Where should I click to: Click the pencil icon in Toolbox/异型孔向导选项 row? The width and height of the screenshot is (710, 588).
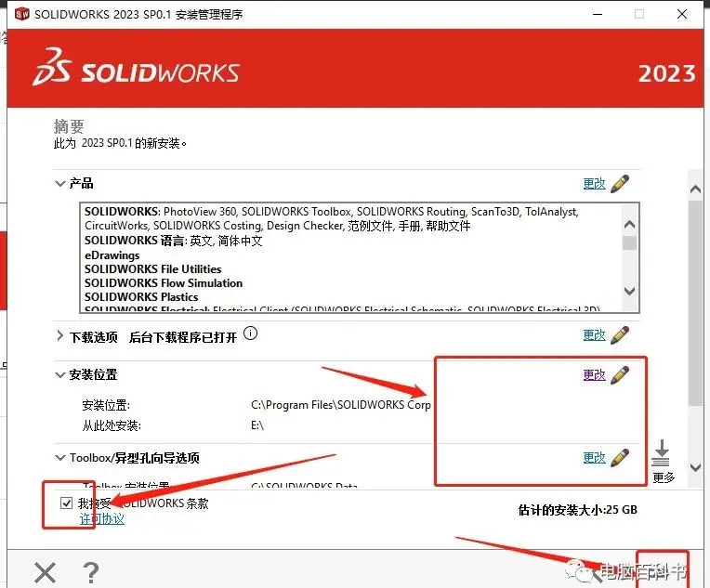pyautogui.click(x=620, y=458)
